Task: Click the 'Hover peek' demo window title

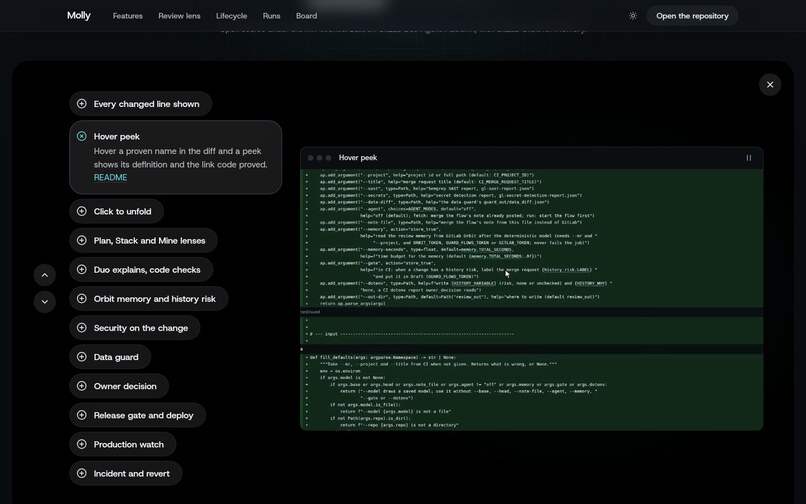Action: pos(358,158)
